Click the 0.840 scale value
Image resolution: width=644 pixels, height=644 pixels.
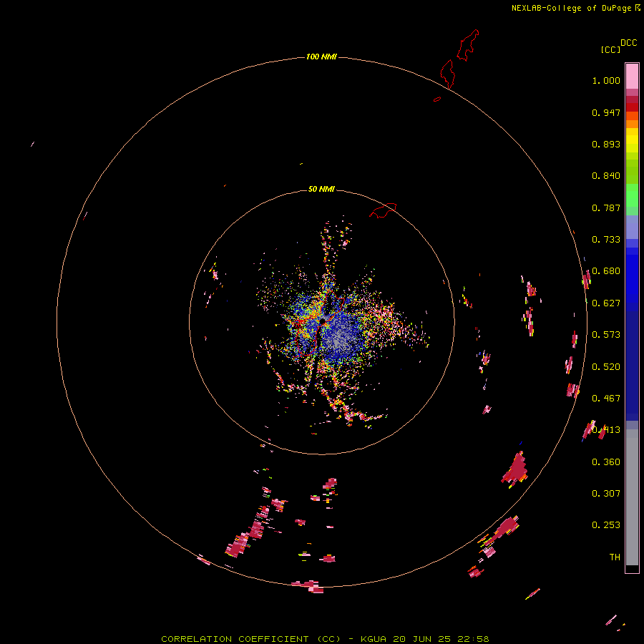[x=606, y=176]
